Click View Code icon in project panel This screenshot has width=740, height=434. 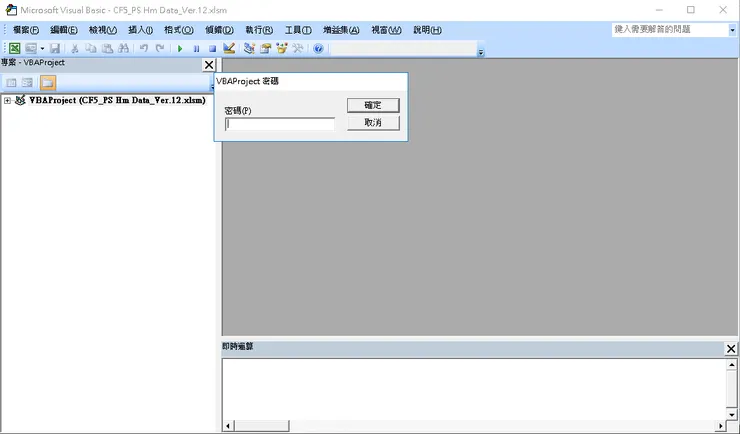point(11,83)
